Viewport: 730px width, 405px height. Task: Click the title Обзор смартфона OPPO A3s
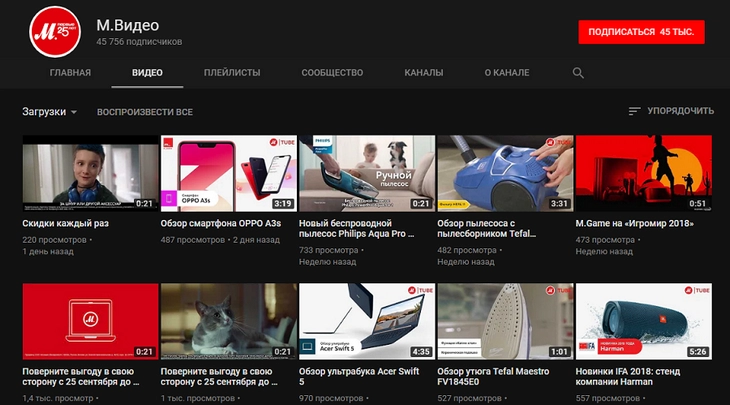tap(221, 223)
